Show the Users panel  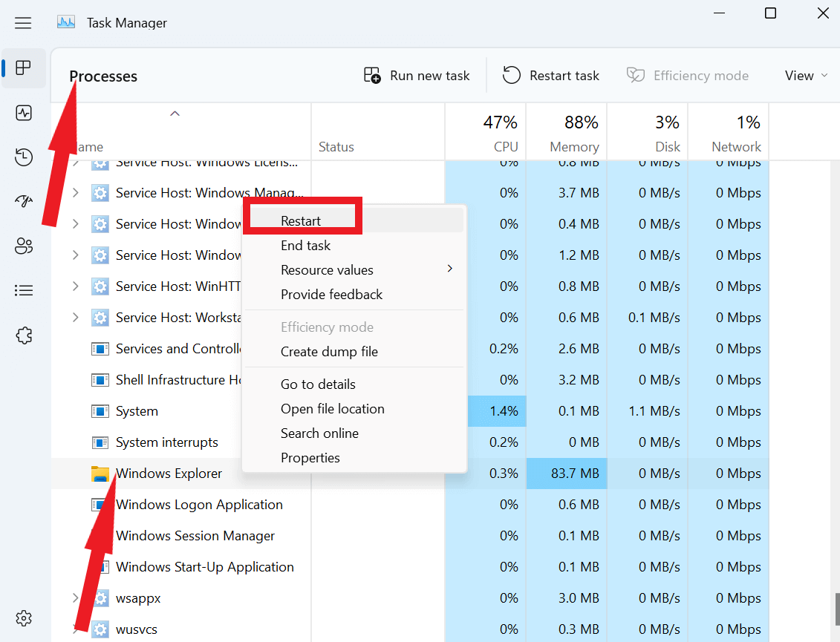[x=23, y=246]
